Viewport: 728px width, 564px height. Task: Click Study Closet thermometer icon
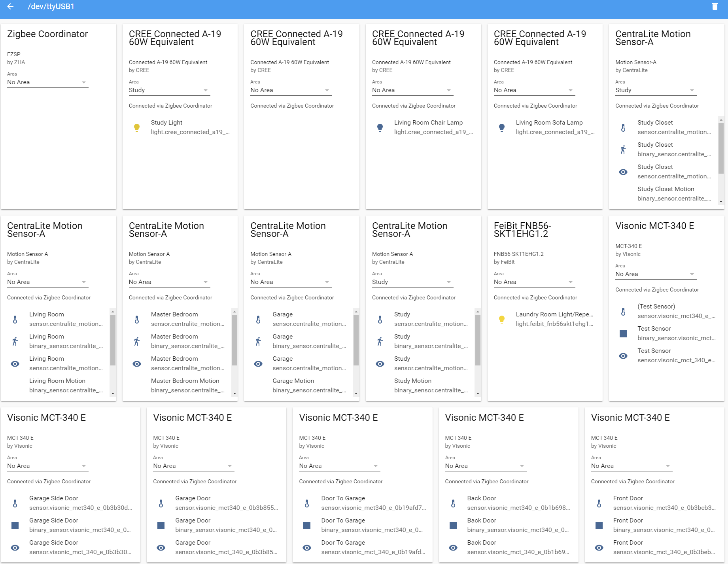click(x=623, y=127)
